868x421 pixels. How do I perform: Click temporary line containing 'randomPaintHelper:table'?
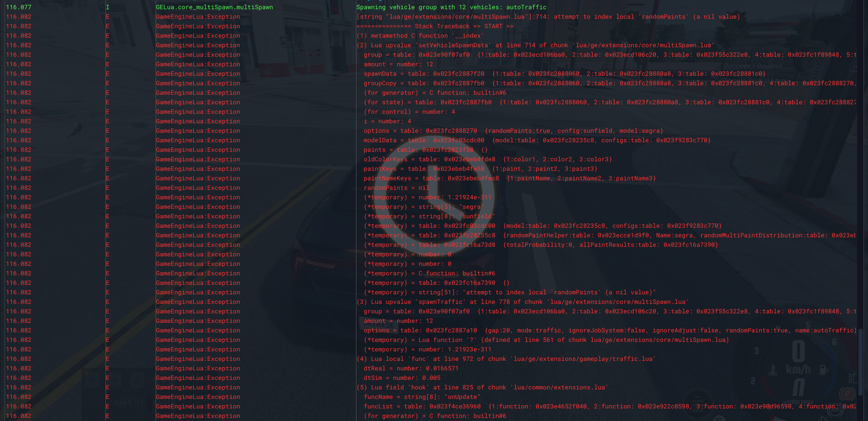(610, 235)
